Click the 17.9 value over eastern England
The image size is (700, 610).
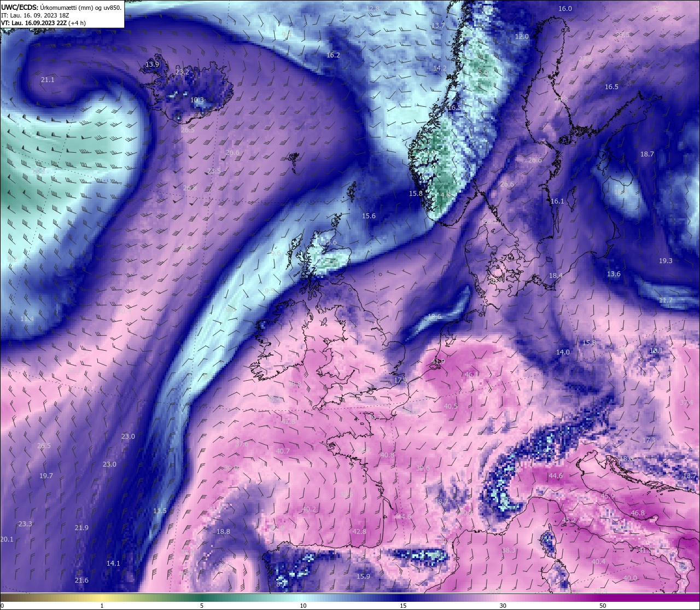click(x=400, y=380)
